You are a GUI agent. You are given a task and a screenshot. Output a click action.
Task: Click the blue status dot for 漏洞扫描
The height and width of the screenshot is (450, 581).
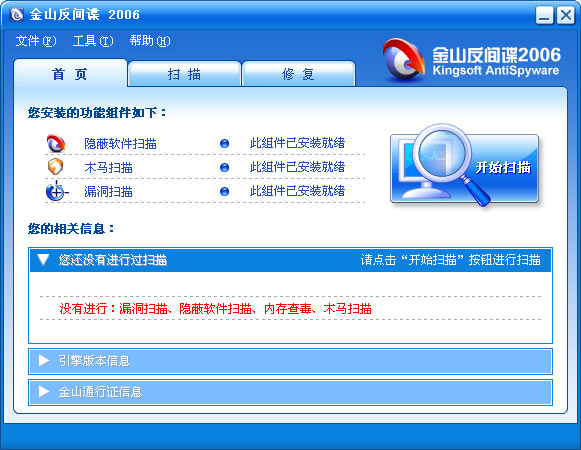click(224, 192)
